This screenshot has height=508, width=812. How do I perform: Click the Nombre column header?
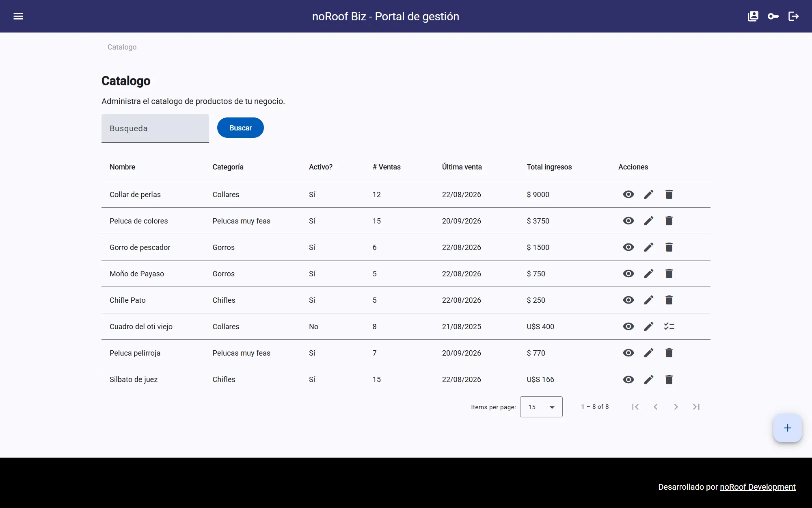[x=122, y=167]
